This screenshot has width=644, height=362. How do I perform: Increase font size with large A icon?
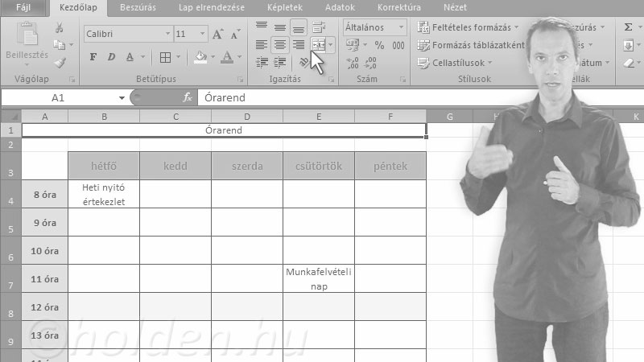[x=217, y=34]
